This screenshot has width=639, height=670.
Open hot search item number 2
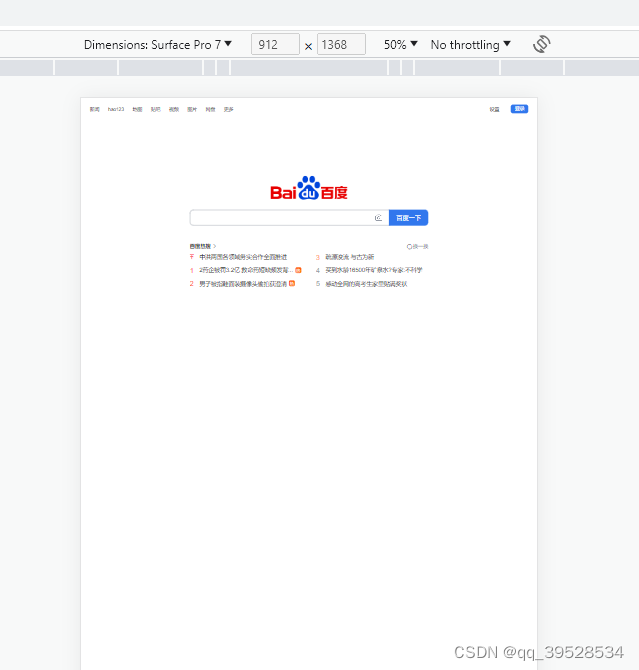point(243,284)
